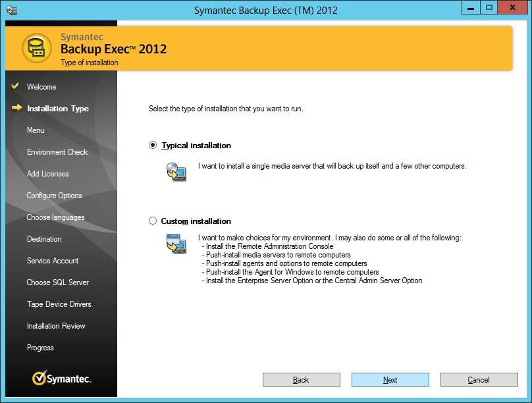This screenshot has height=403, width=532.
Task: Select the Configure Options step
Action: 54,196
